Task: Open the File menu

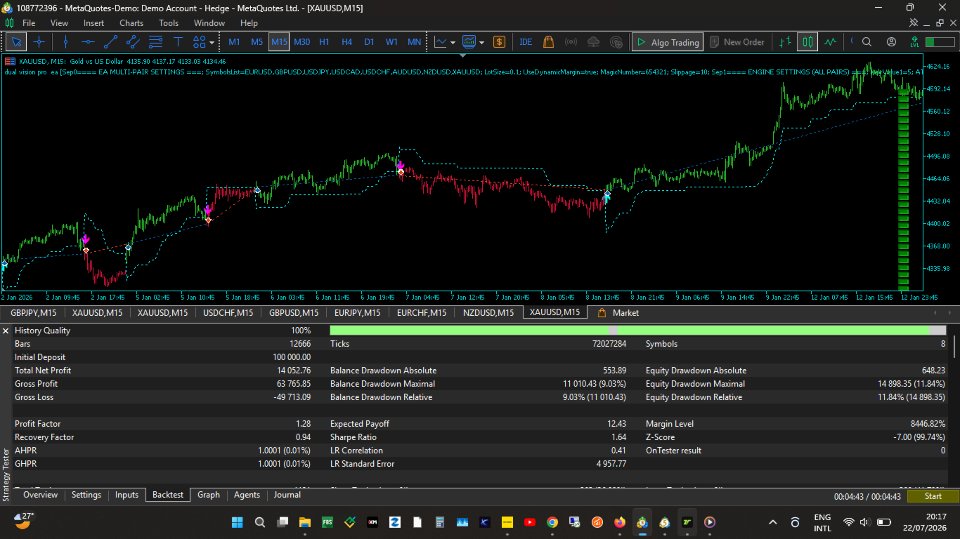Action: (x=29, y=23)
